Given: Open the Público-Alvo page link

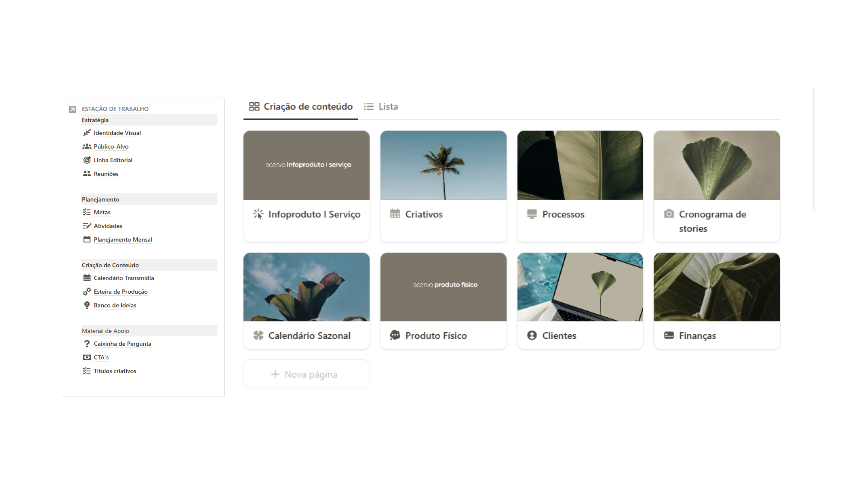Looking at the screenshot, I should (111, 147).
